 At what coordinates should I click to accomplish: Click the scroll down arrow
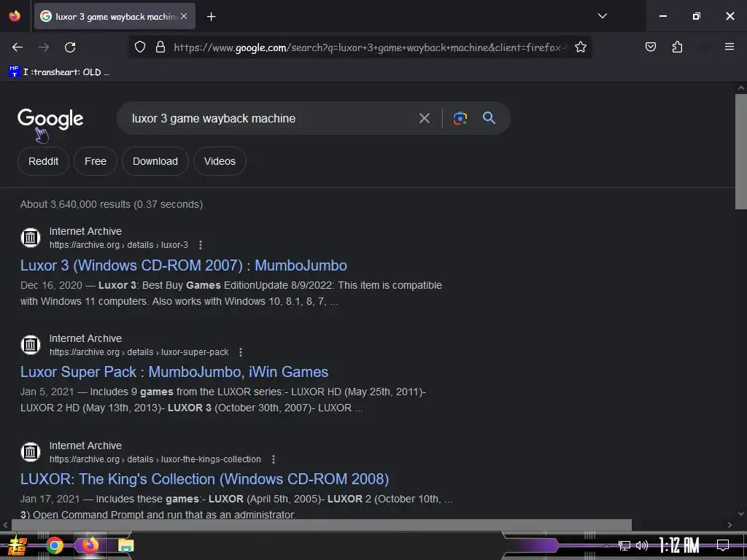pos(741,514)
